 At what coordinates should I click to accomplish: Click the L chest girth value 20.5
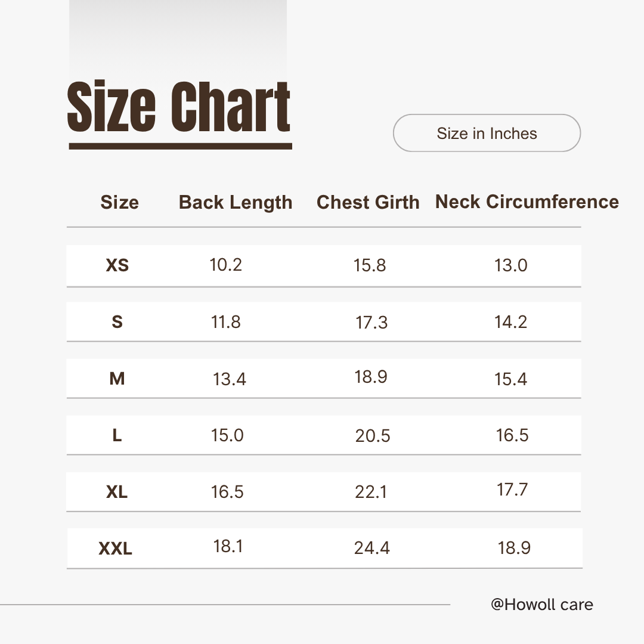coord(373,436)
